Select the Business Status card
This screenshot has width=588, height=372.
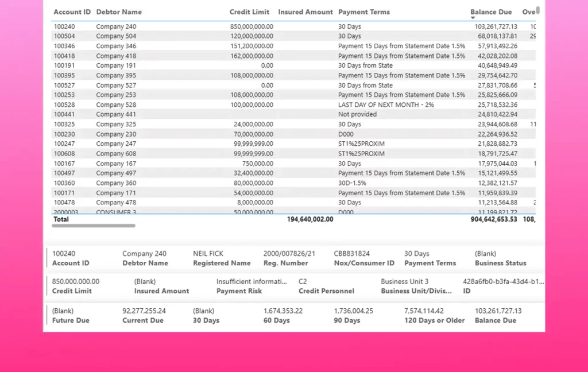coord(500,258)
